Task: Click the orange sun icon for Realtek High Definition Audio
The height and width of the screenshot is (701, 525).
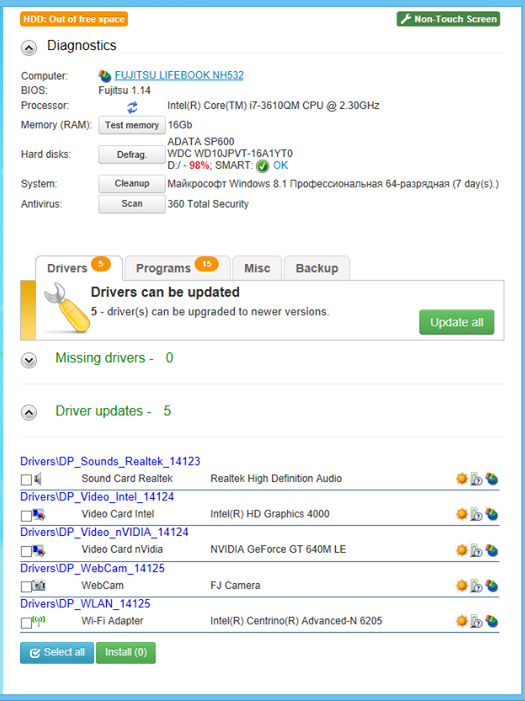Action: tap(461, 479)
